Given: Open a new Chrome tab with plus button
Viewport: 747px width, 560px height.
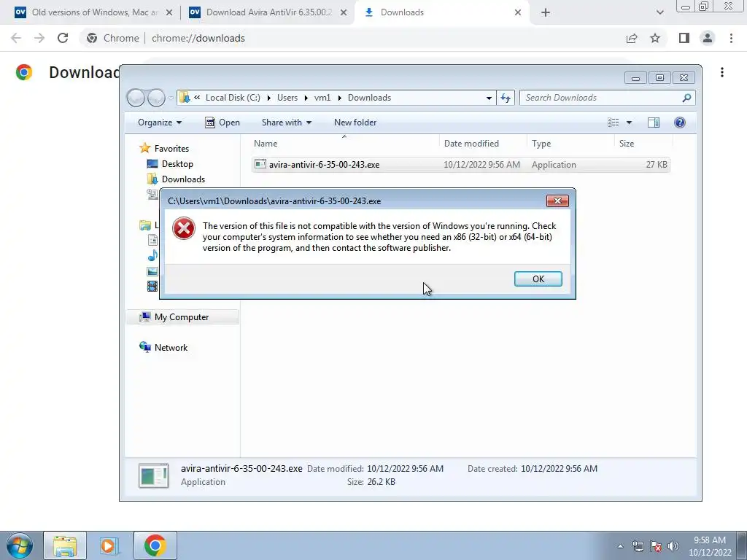Looking at the screenshot, I should pyautogui.click(x=546, y=13).
